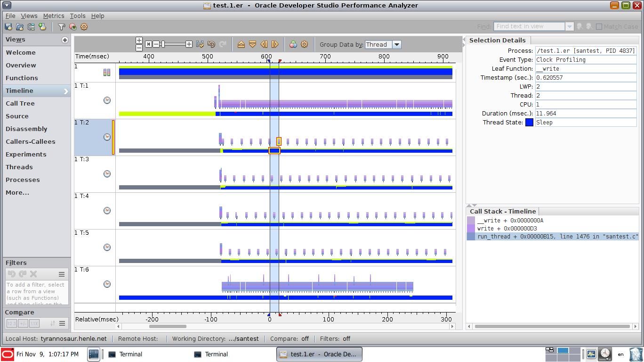Click the Oracle logo in the taskbar
The height and width of the screenshot is (362, 644).
(8, 354)
